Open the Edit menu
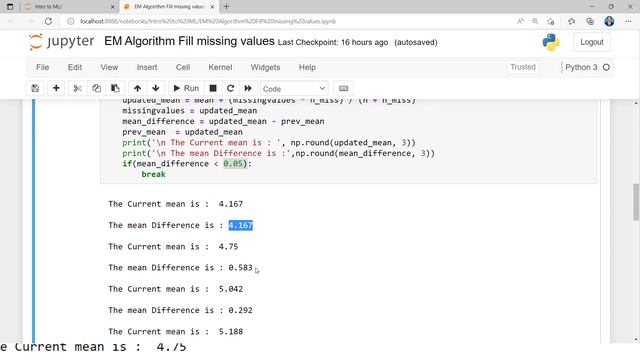Viewport: 640px width, 360px height. coord(75,67)
